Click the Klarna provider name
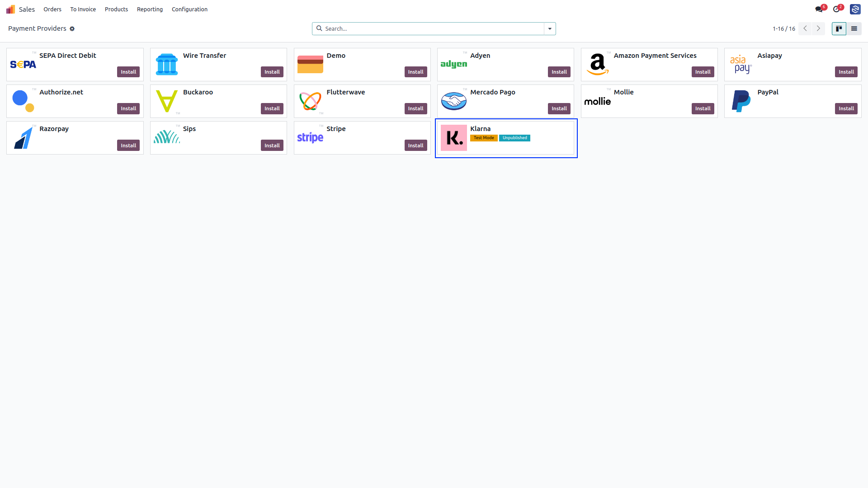Viewport: 868px width, 488px height. [x=480, y=129]
